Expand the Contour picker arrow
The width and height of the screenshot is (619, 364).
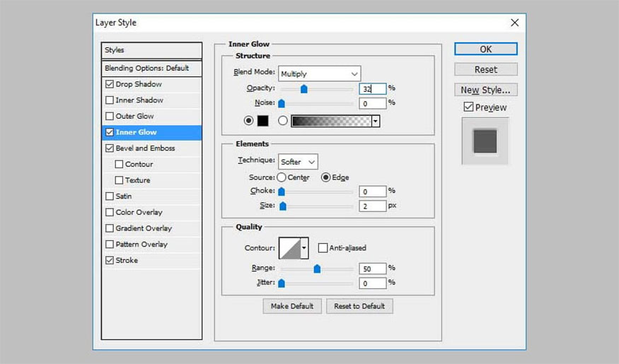coord(305,248)
